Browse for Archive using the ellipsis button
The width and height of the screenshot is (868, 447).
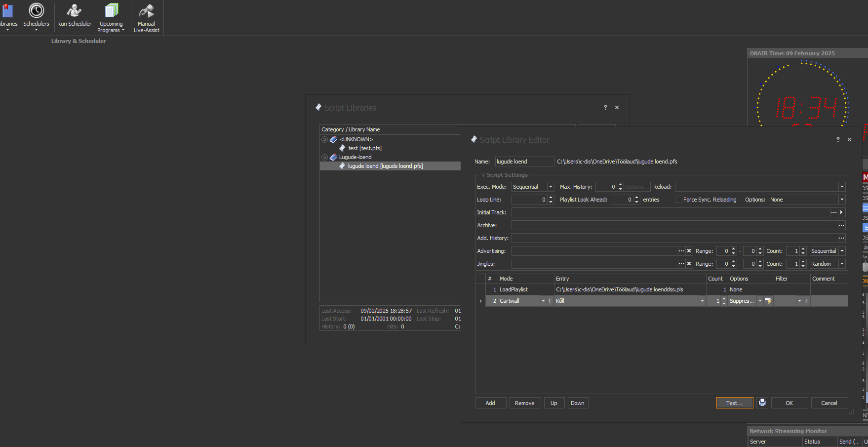pos(841,225)
